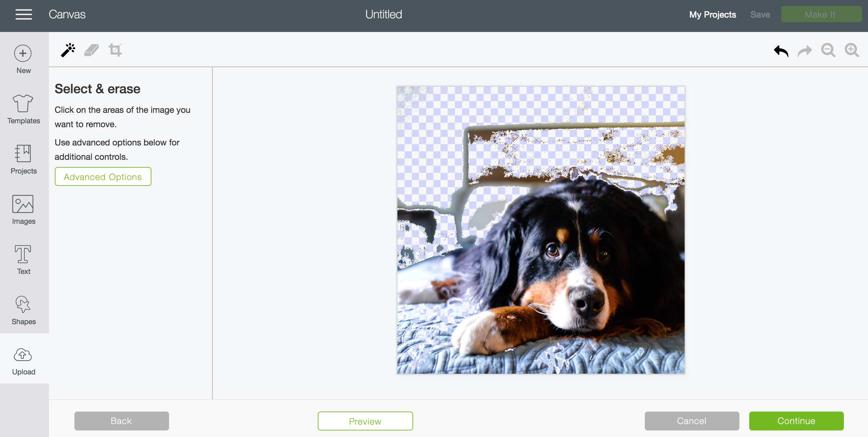868x437 pixels.
Task: Open the Upload panel
Action: point(23,361)
